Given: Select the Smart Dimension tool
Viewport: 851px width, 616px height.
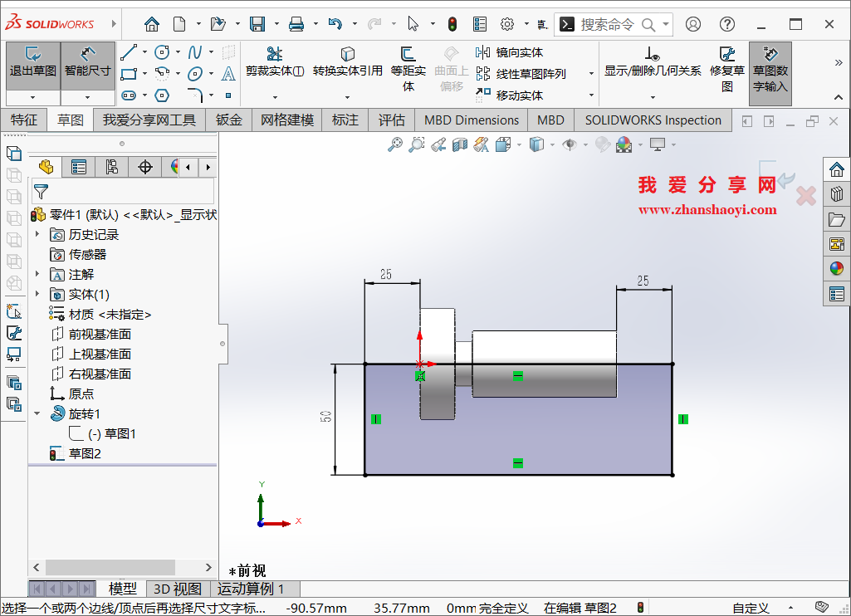Looking at the screenshot, I should 87,66.
